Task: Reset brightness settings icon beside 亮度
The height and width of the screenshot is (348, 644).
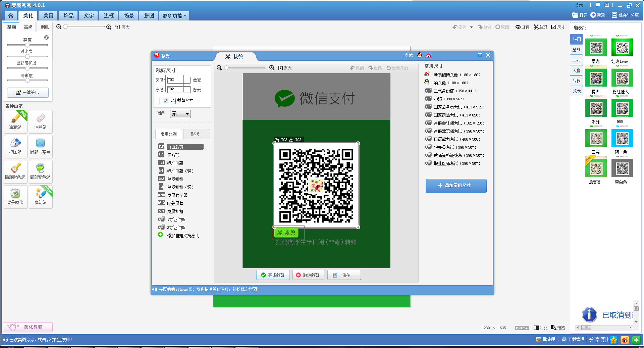Action: [47, 37]
